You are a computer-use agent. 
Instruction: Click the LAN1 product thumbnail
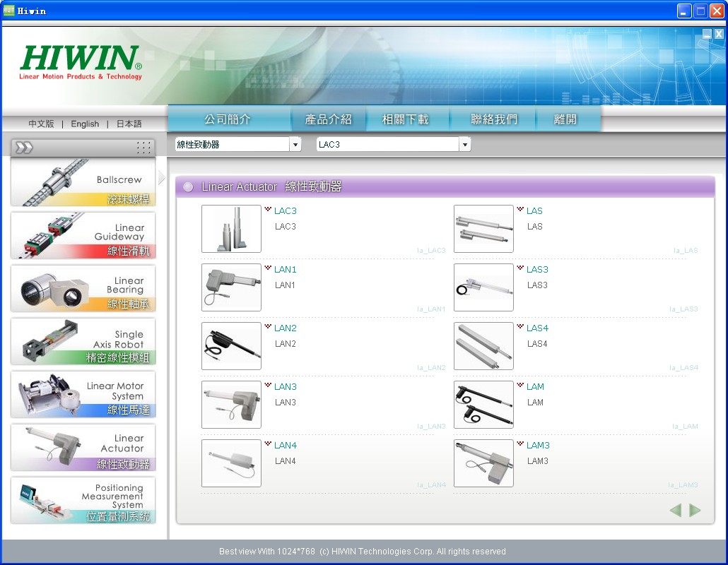point(231,287)
